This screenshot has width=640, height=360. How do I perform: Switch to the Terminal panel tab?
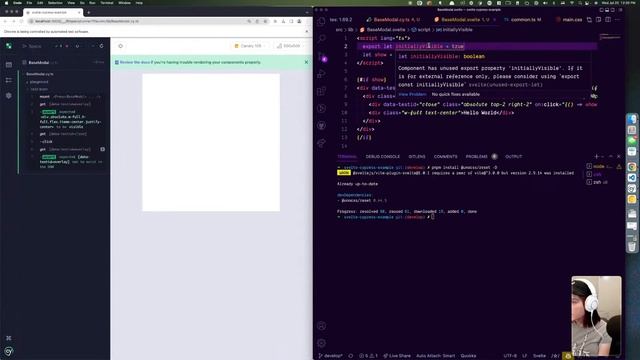(x=347, y=157)
